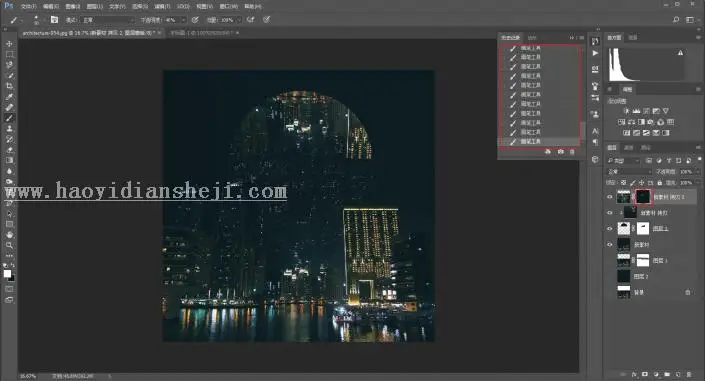Hide the 新素材 拷贝 layer
The width and height of the screenshot is (705, 381).
pyautogui.click(x=610, y=213)
